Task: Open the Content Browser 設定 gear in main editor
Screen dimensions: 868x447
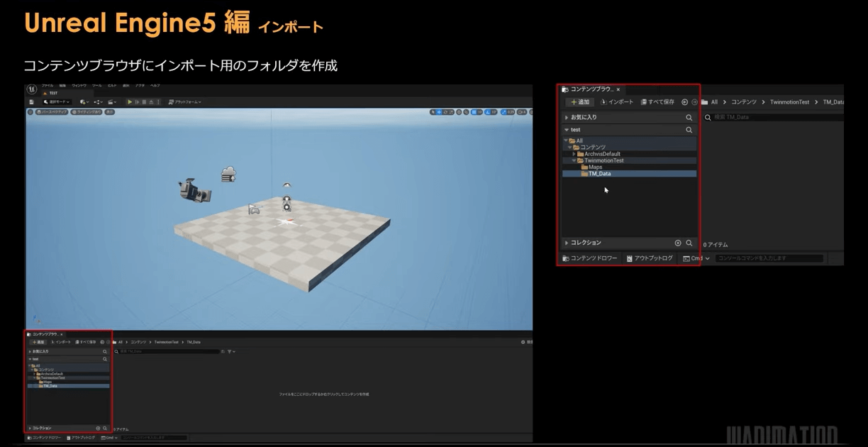Action: [x=525, y=342]
